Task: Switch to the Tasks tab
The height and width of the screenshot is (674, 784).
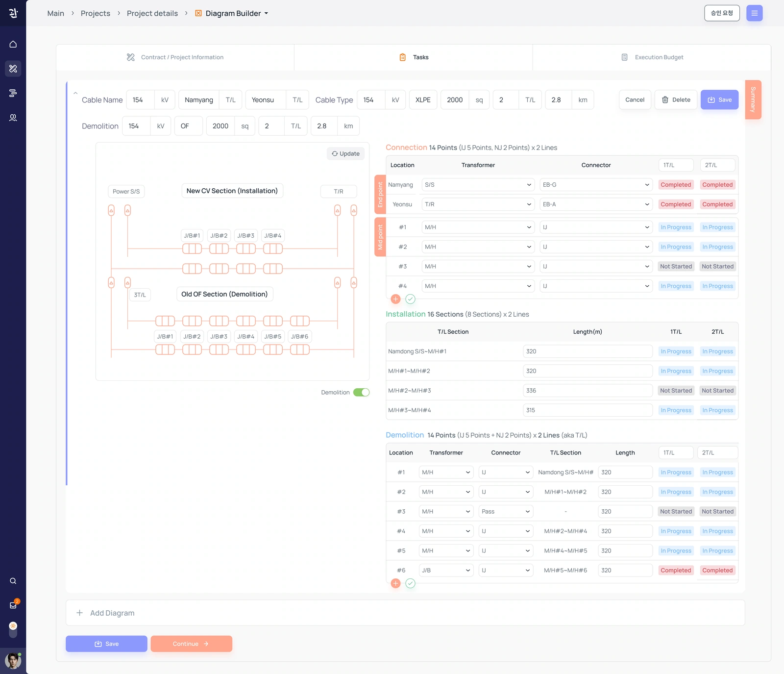Action: pyautogui.click(x=414, y=57)
